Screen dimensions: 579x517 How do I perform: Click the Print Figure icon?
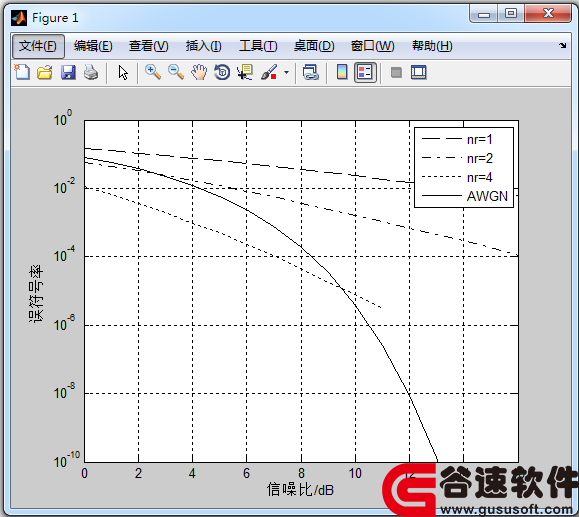(91, 72)
